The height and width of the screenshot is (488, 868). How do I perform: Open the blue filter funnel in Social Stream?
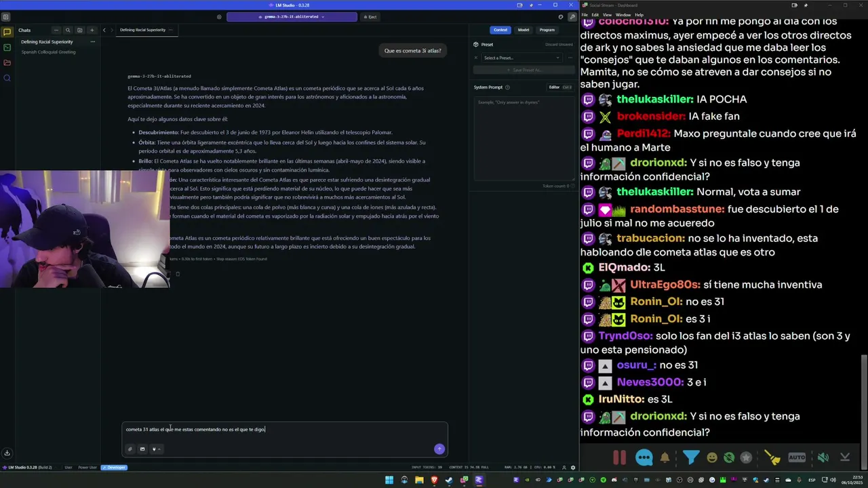click(x=691, y=457)
